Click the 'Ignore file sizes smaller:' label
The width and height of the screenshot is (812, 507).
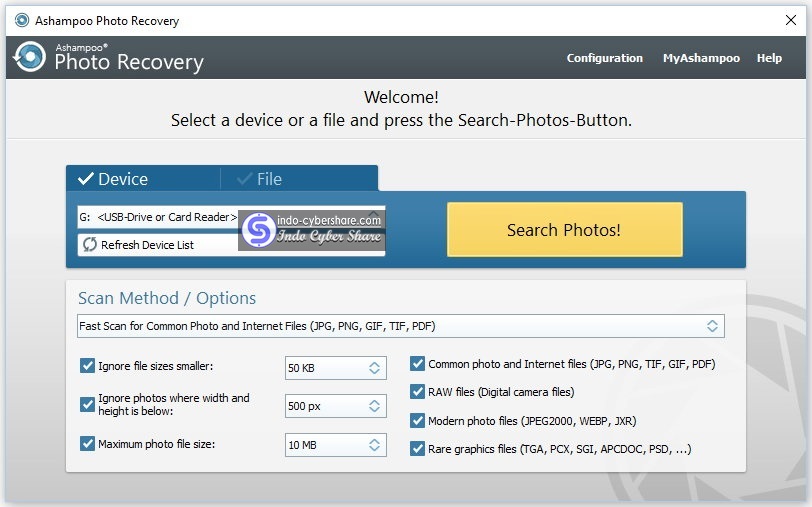(155, 366)
